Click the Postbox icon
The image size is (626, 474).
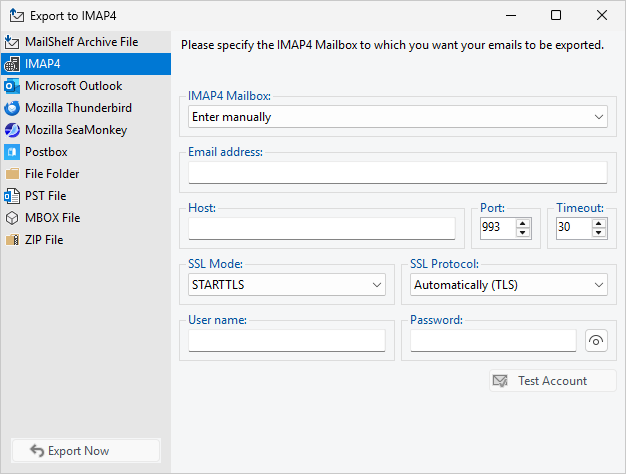coord(12,152)
